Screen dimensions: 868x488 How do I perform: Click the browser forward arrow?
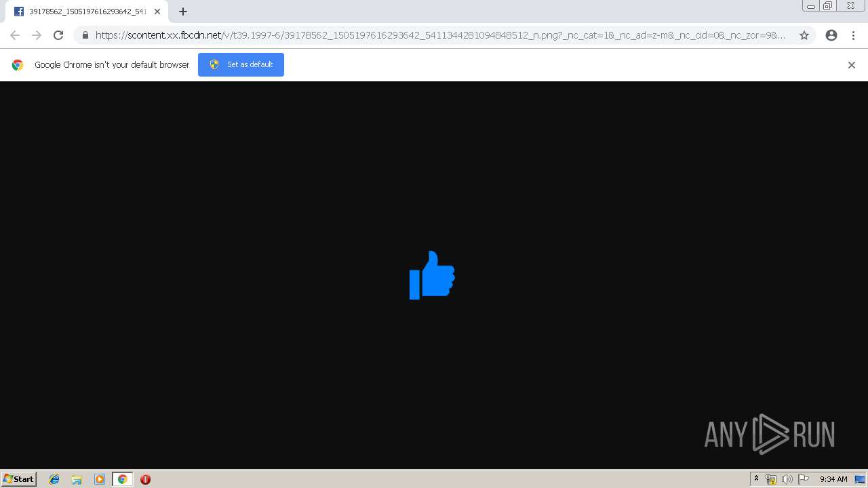pos(37,35)
